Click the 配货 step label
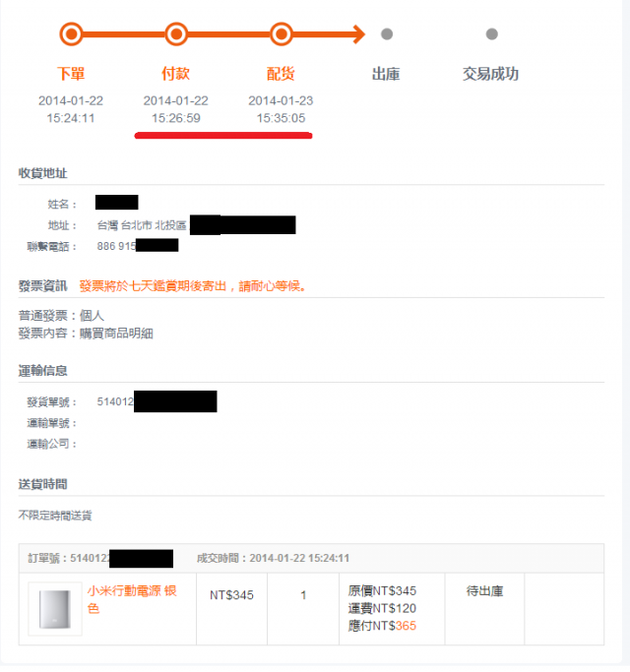Screen dimensions: 630x672 pos(281,74)
